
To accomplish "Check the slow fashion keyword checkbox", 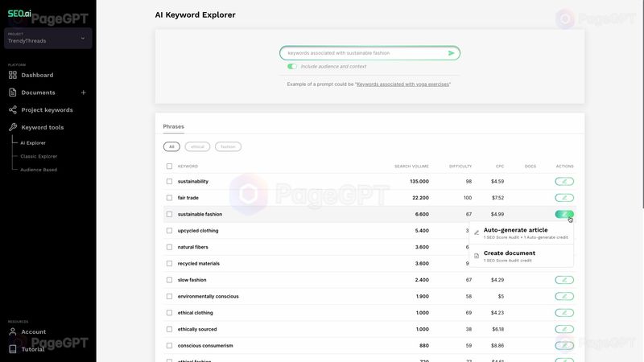I will (x=169, y=280).
